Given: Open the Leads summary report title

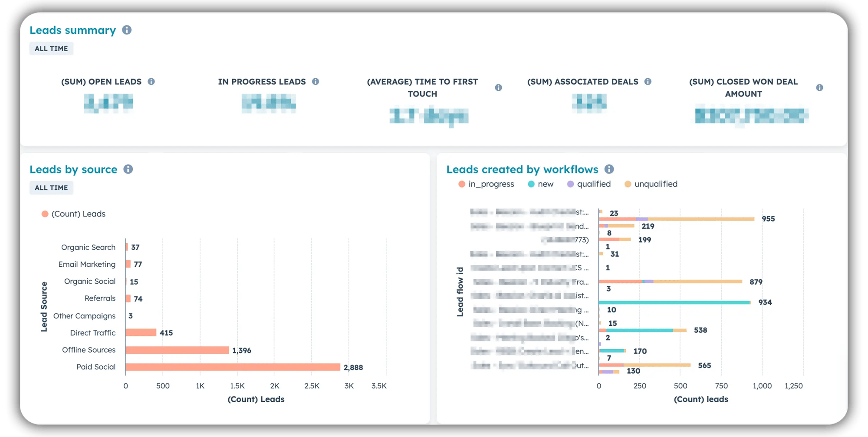Looking at the screenshot, I should point(72,30).
